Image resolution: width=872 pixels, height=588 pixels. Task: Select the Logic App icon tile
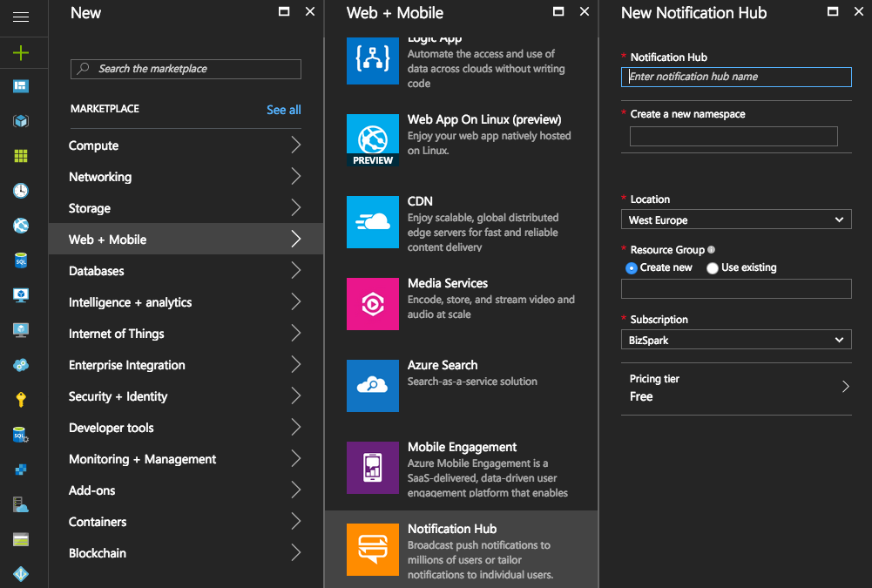click(373, 60)
